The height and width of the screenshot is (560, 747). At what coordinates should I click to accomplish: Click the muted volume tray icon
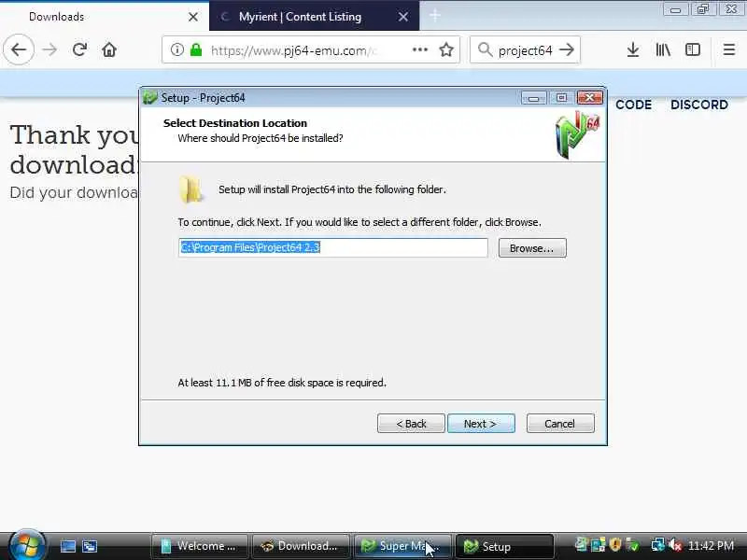point(674,545)
